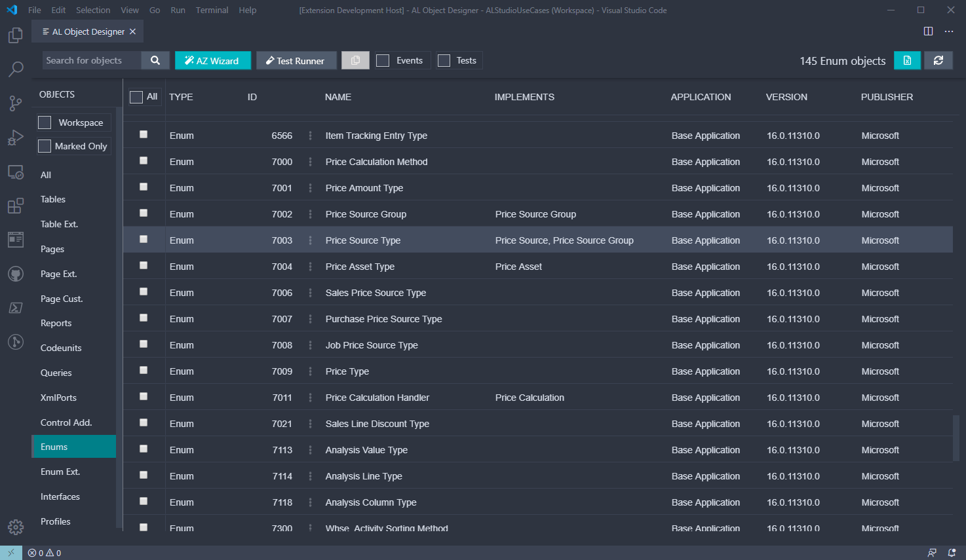Open editor More Actions ellipsis

pyautogui.click(x=949, y=31)
